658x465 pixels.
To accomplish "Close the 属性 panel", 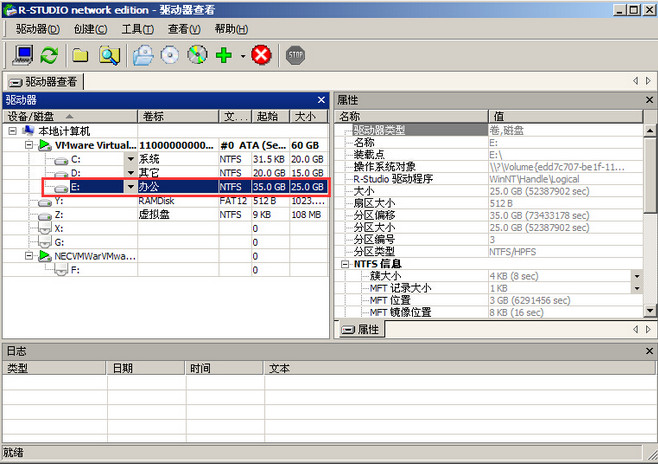I will click(x=649, y=100).
